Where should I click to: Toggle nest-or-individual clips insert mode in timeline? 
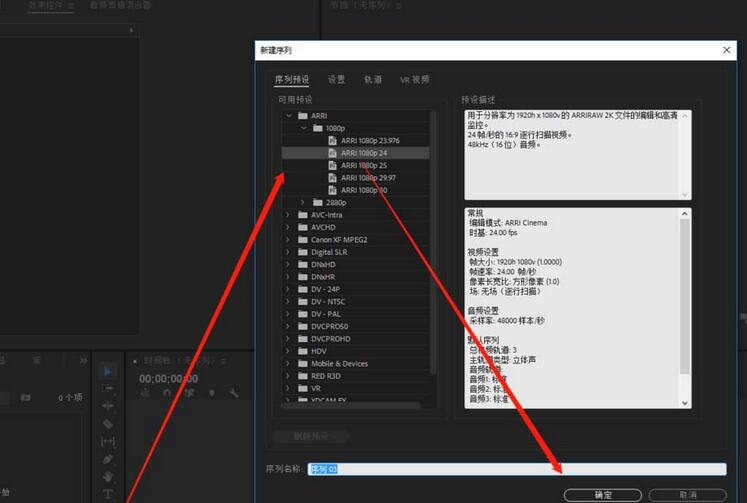(x=145, y=393)
